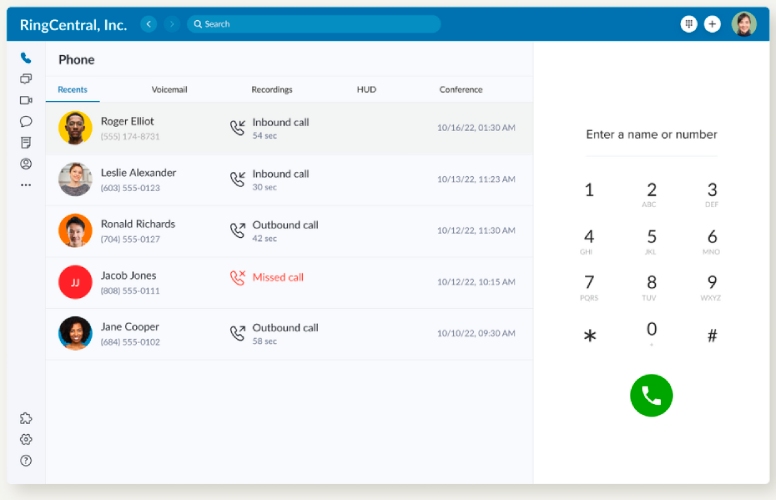This screenshot has height=500, width=776.
Task: Click the plus New actions button
Action: tap(712, 24)
